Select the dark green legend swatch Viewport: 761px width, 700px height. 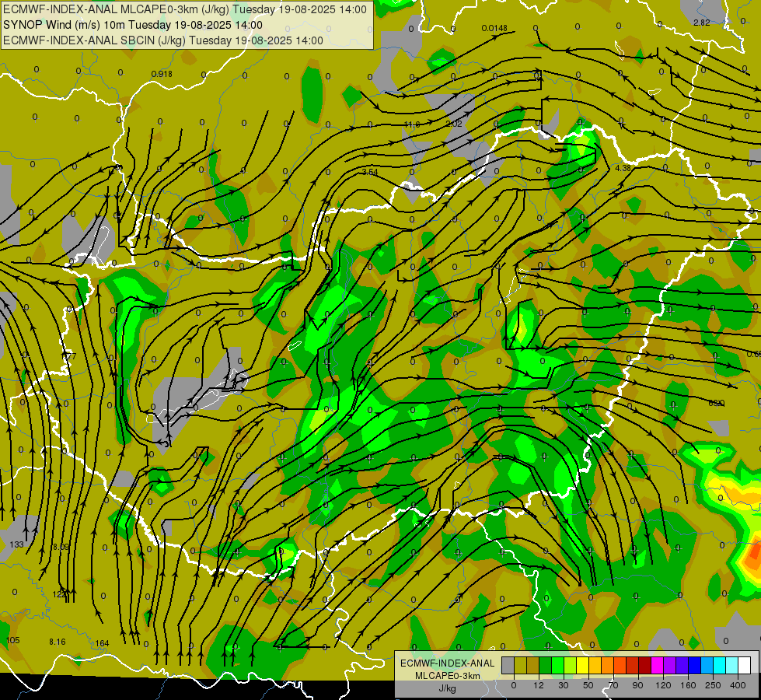[x=545, y=665]
